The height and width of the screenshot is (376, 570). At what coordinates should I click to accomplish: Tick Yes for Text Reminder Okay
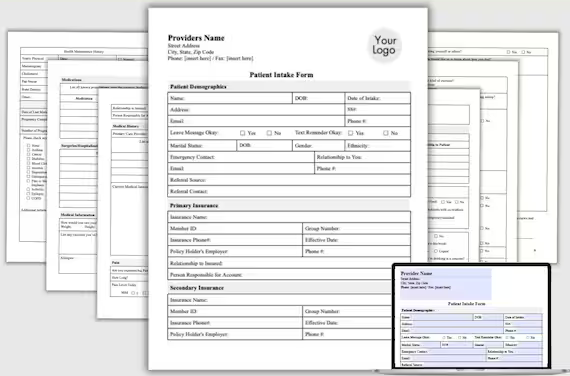(x=350, y=133)
